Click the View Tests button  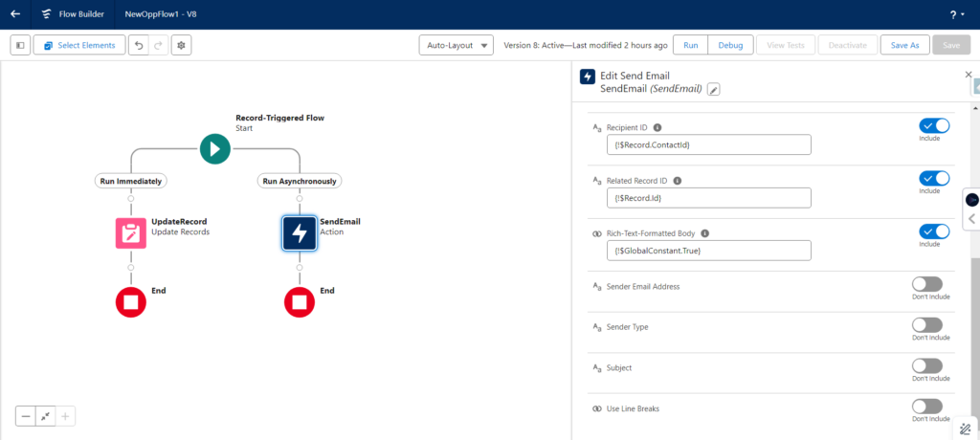[786, 46]
